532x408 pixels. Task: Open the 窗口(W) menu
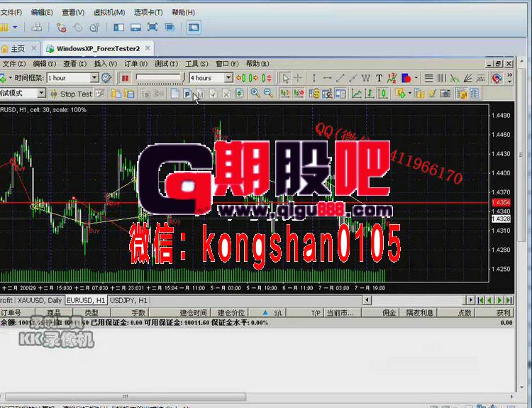227,64
